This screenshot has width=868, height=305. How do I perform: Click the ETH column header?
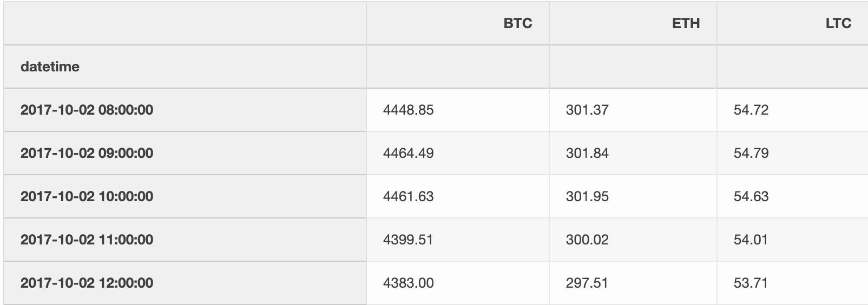tap(686, 23)
